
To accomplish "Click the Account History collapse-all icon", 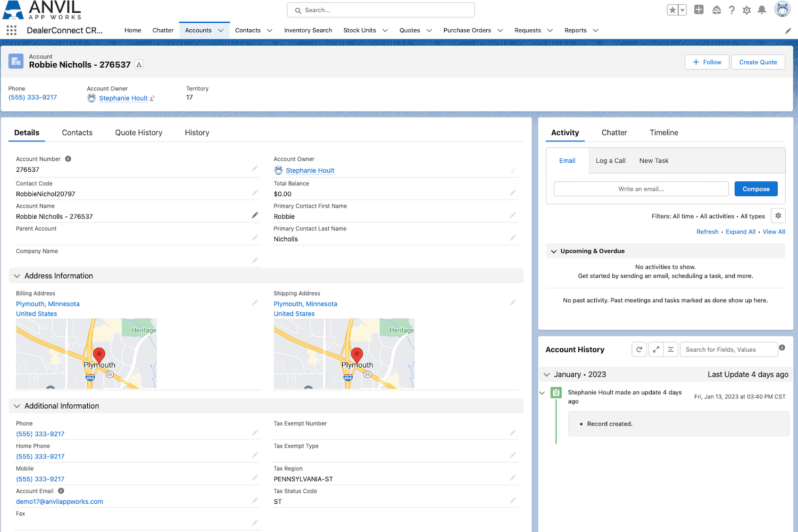I will pos(671,350).
